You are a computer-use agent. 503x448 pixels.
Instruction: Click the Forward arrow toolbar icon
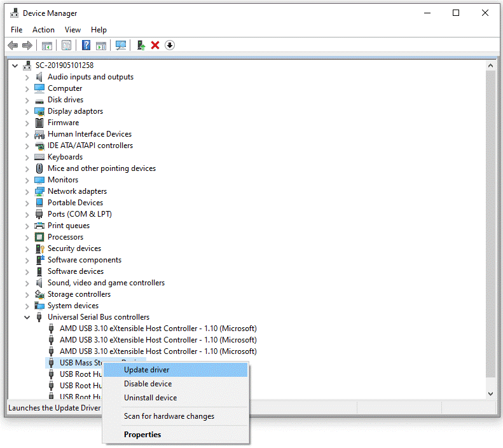tap(27, 45)
